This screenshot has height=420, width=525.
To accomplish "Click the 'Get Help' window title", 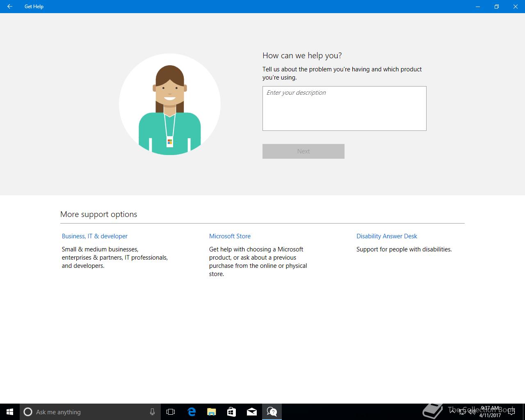I will coord(34,7).
